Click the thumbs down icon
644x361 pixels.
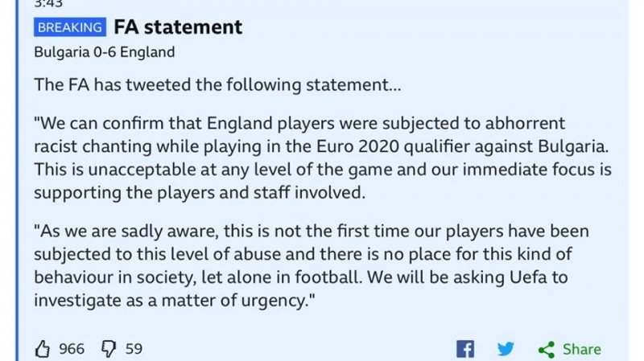point(108,348)
